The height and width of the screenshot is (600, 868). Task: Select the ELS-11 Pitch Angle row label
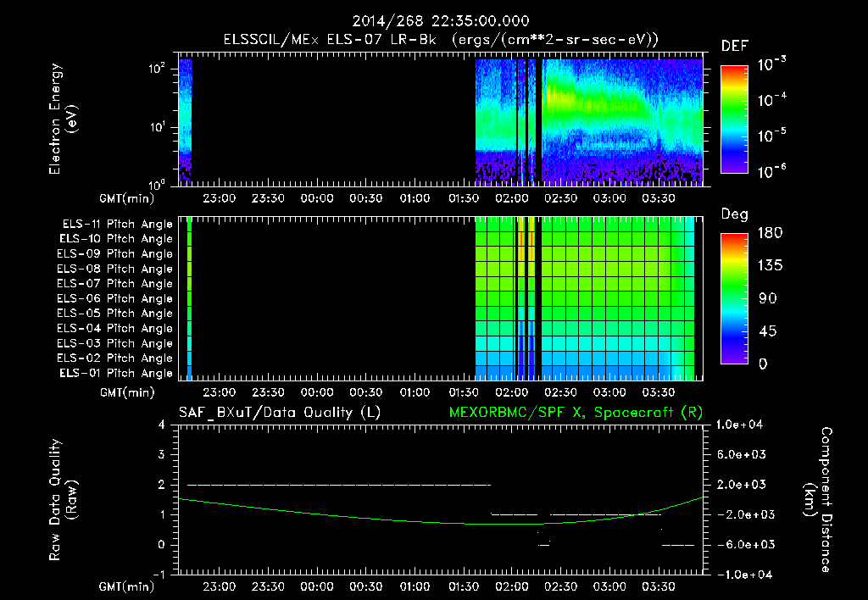pos(117,225)
